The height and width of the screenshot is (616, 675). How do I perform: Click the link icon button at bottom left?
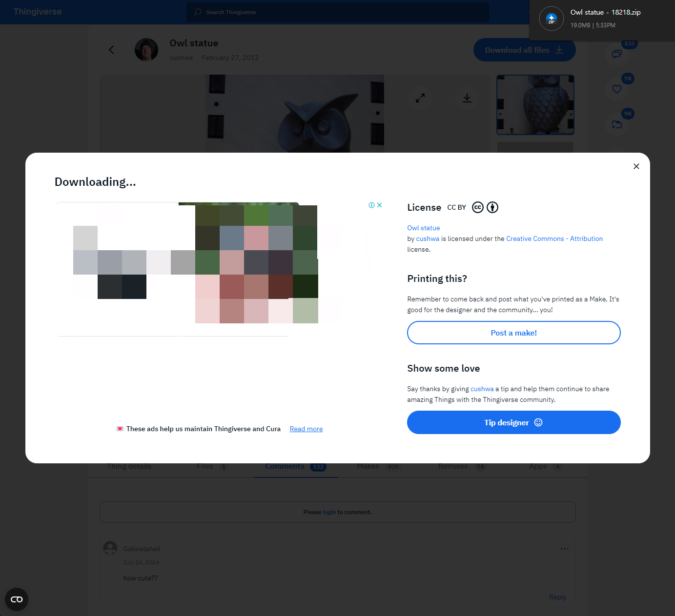tap(17, 599)
